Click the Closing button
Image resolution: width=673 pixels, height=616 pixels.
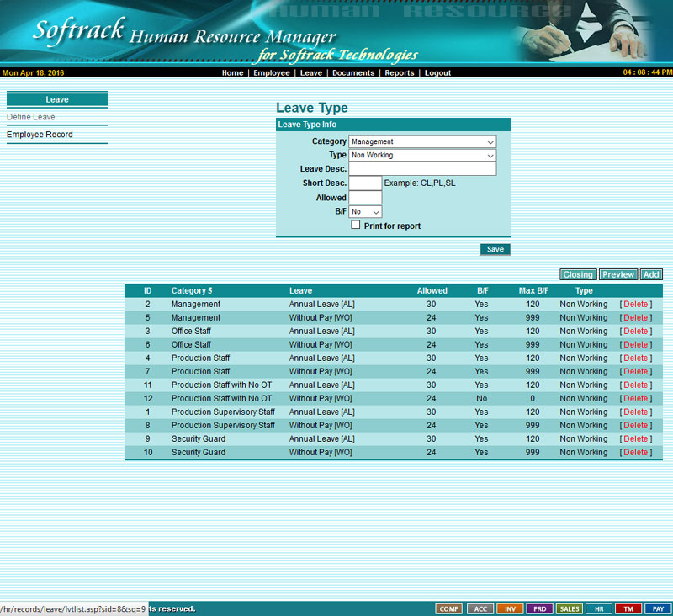[x=578, y=274]
